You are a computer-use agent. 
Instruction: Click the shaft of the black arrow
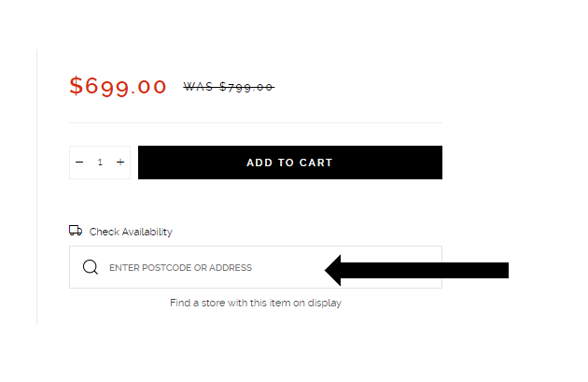tap(425, 270)
